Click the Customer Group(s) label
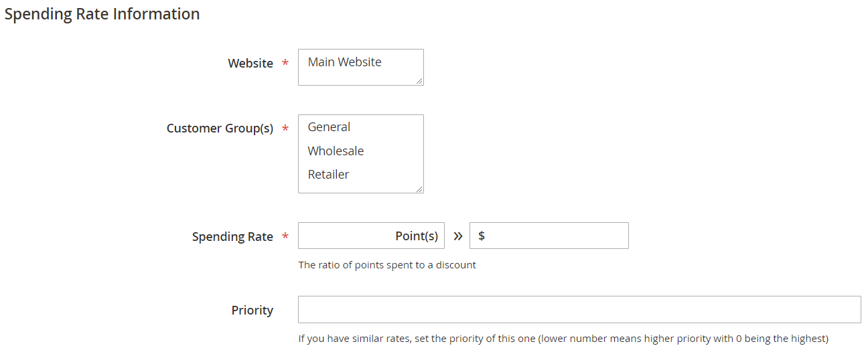 pos(220,128)
